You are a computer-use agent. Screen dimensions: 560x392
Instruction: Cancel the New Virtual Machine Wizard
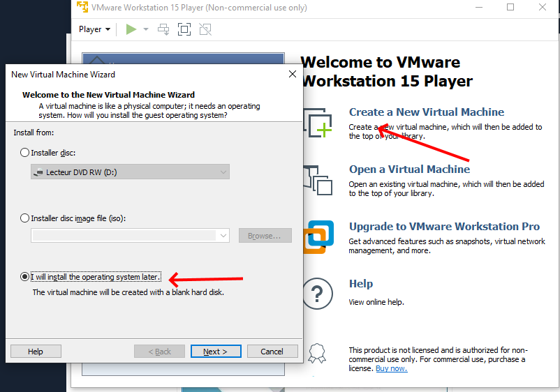click(272, 352)
